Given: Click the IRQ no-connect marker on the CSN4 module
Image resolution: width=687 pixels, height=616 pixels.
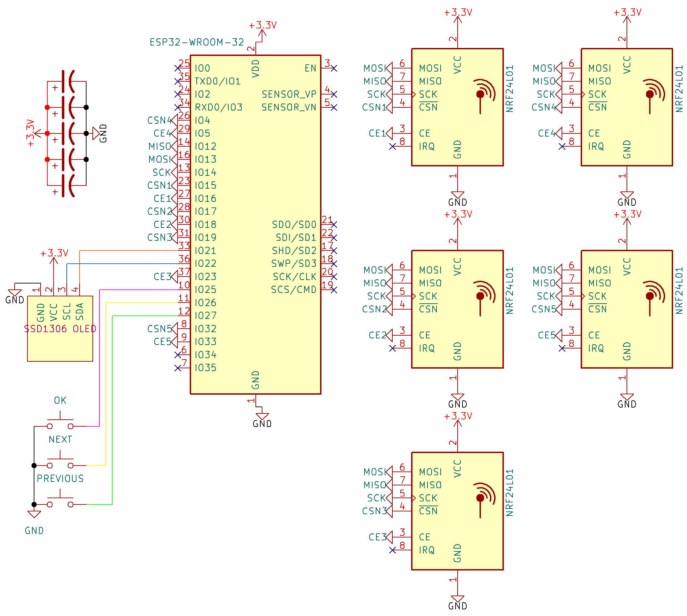Looking at the screenshot, I should coord(562,147).
